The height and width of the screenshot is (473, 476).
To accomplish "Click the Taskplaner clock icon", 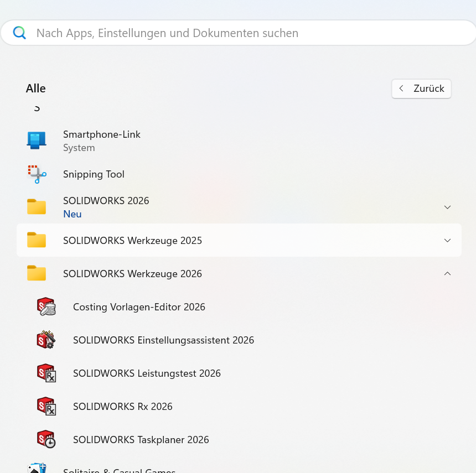I will point(46,439).
